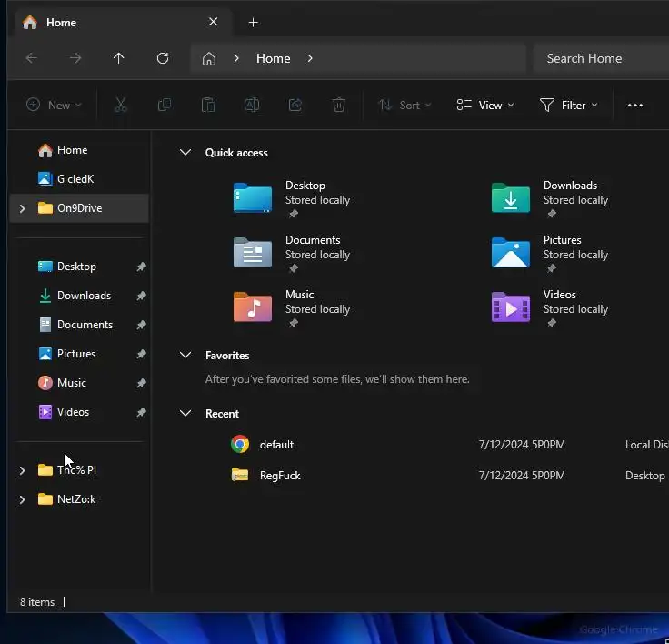The width and height of the screenshot is (669, 644).
Task: Collapse the Favorites section
Action: tap(185, 356)
